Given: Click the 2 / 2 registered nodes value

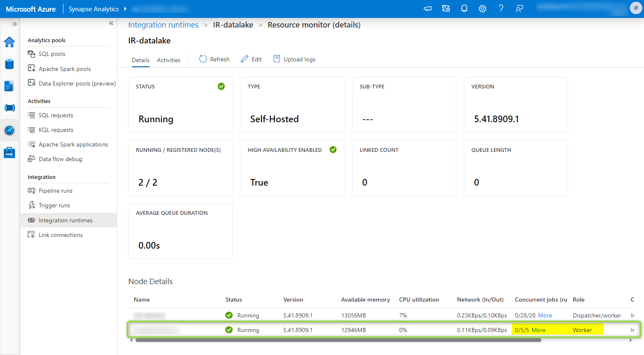Looking at the screenshot, I should (x=148, y=182).
